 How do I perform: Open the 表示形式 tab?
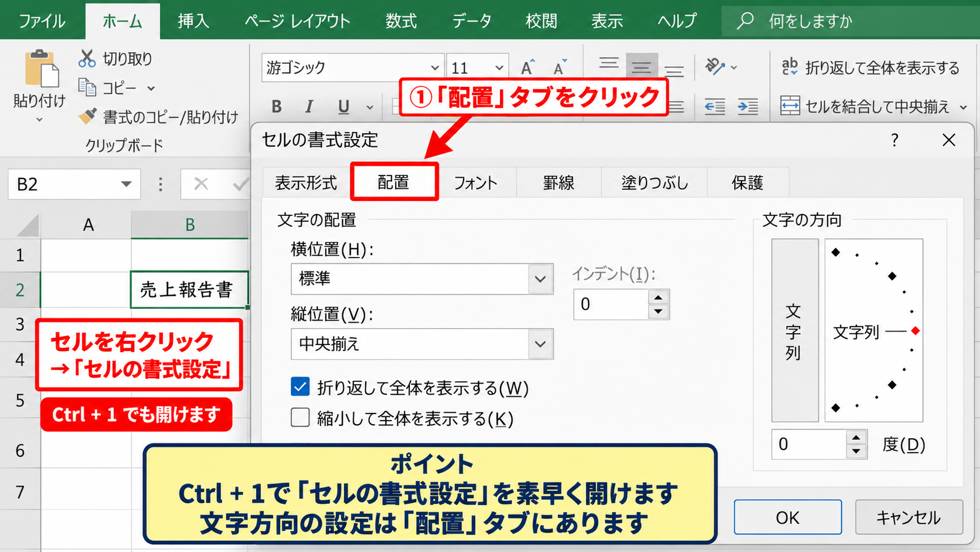pyautogui.click(x=306, y=183)
